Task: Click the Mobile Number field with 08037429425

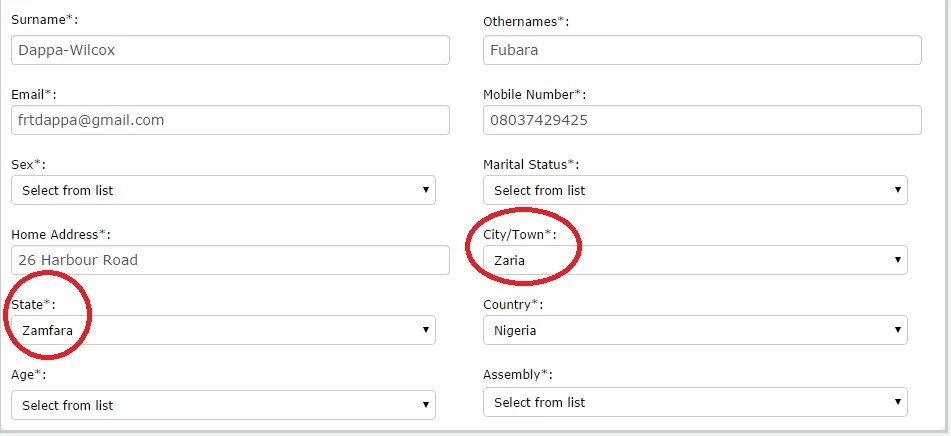Action: [x=702, y=120]
